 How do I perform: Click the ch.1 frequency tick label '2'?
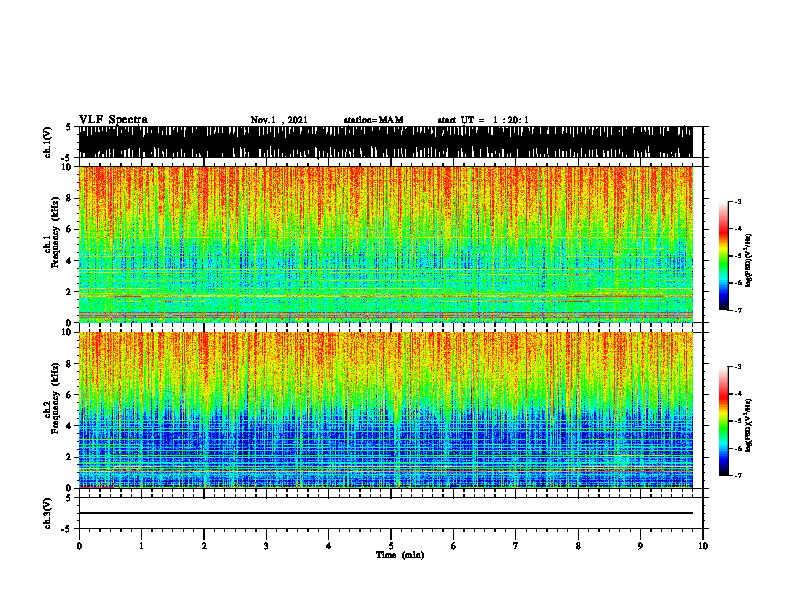(70, 292)
